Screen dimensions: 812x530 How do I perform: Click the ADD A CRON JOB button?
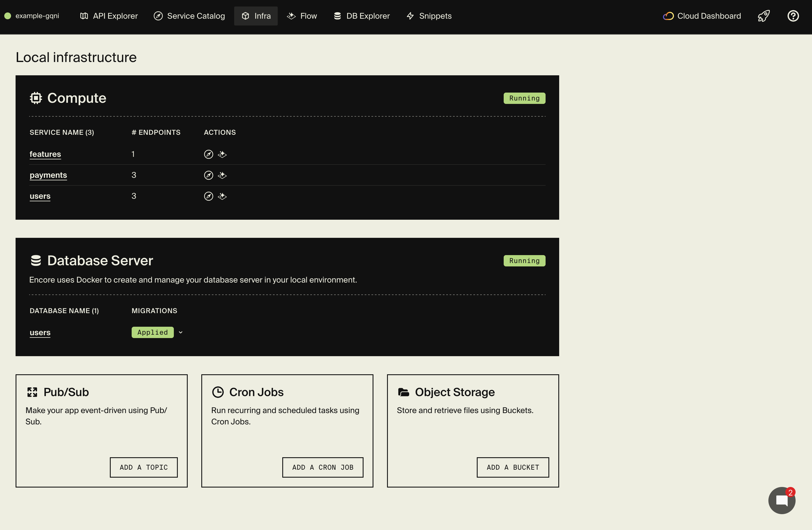(x=322, y=467)
